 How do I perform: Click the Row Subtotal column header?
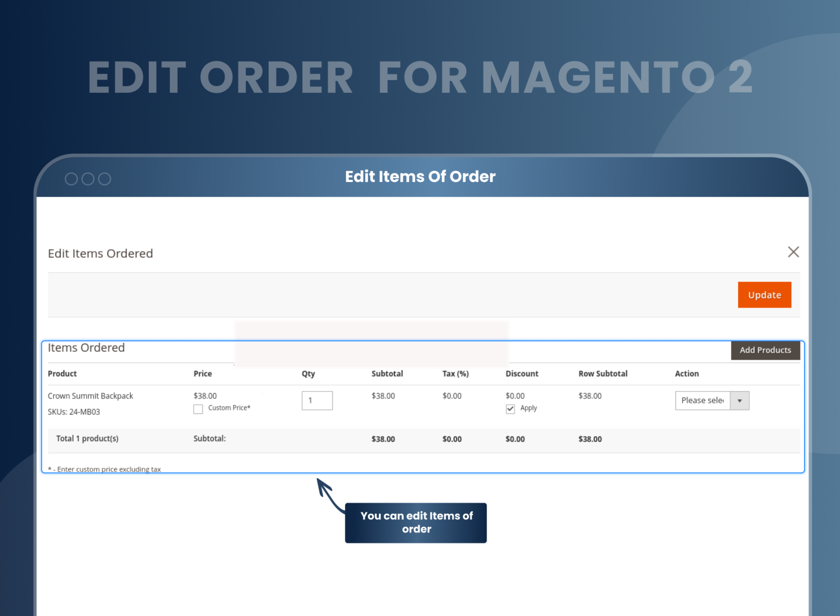click(602, 374)
